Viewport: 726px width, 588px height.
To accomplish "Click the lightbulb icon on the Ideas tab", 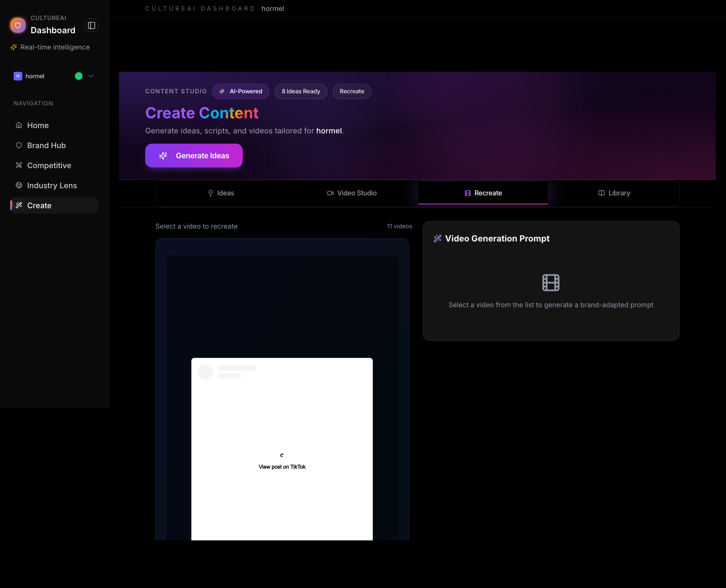I will click(211, 193).
